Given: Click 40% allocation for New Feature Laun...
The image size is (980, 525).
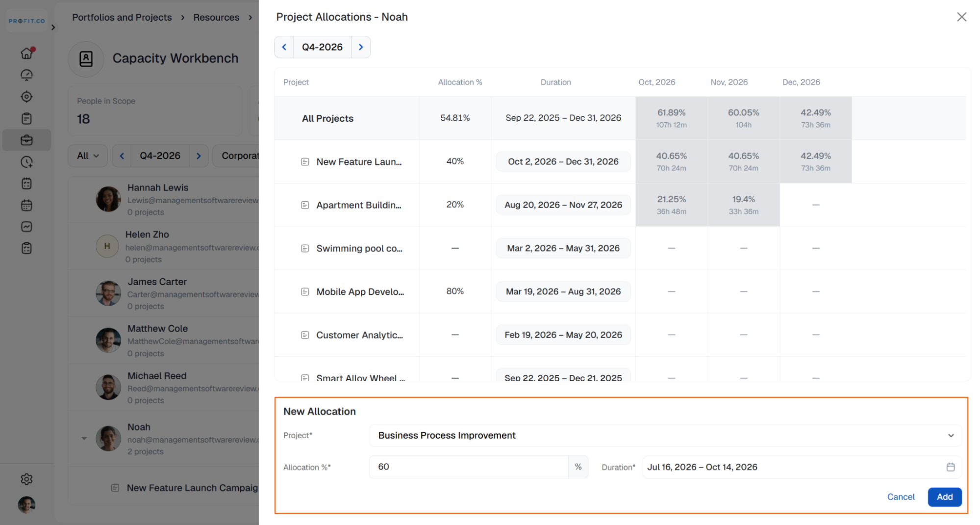Looking at the screenshot, I should (x=455, y=161).
